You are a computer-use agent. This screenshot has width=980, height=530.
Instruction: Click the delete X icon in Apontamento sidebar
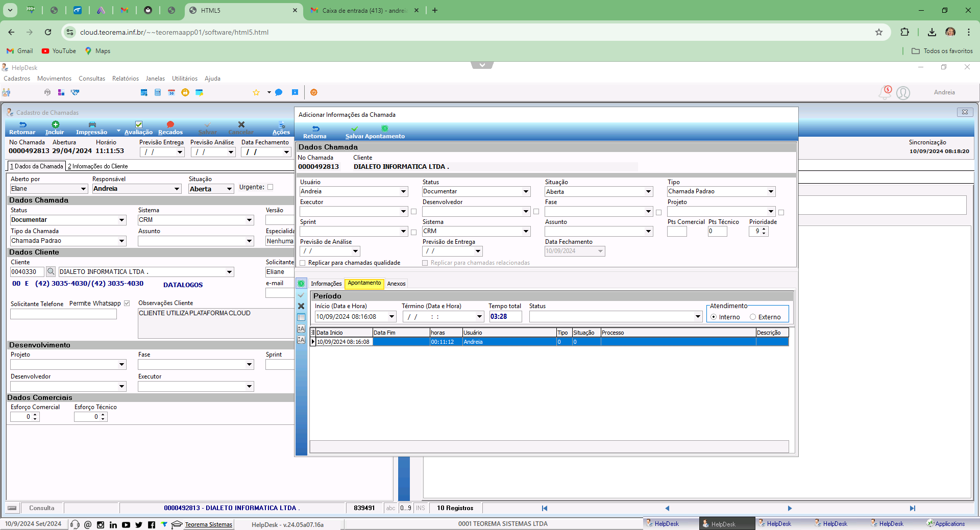tap(301, 306)
